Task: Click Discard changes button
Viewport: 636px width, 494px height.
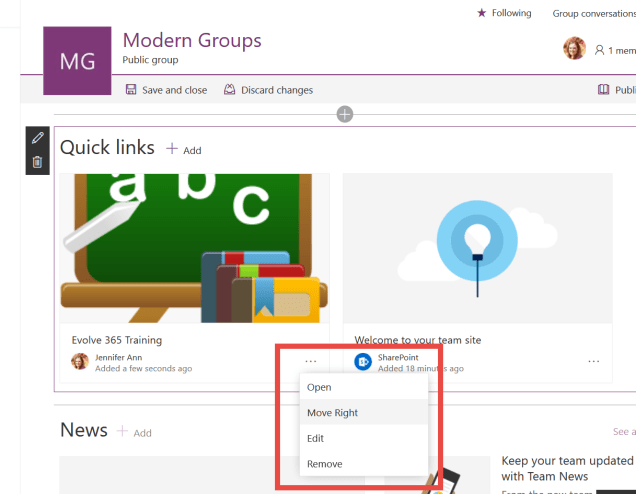Action: tap(268, 90)
